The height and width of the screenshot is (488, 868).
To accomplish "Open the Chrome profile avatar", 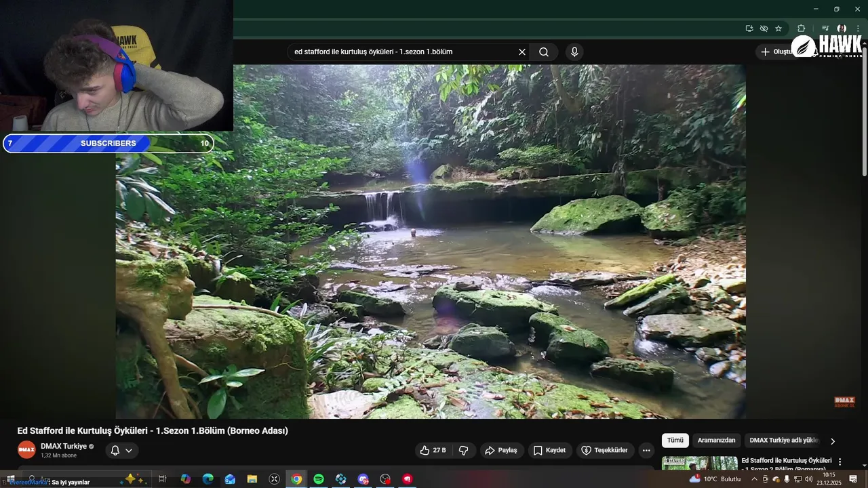I will [x=842, y=28].
